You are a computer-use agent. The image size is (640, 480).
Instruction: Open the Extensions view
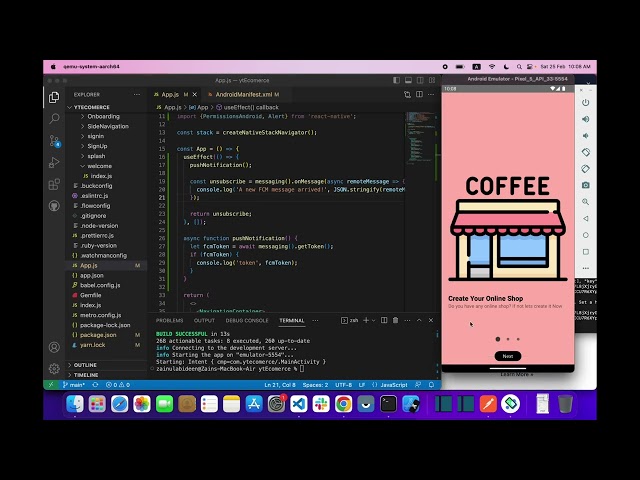(54, 184)
